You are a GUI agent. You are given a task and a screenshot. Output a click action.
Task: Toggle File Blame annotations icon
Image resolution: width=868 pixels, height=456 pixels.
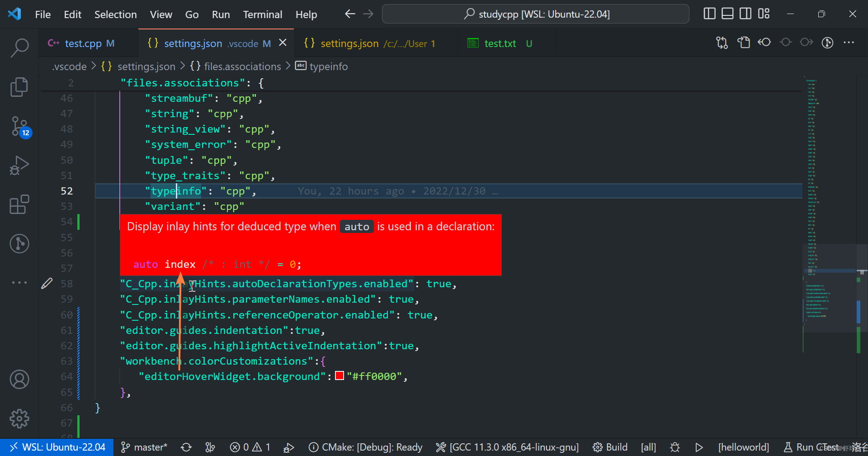coord(827,43)
